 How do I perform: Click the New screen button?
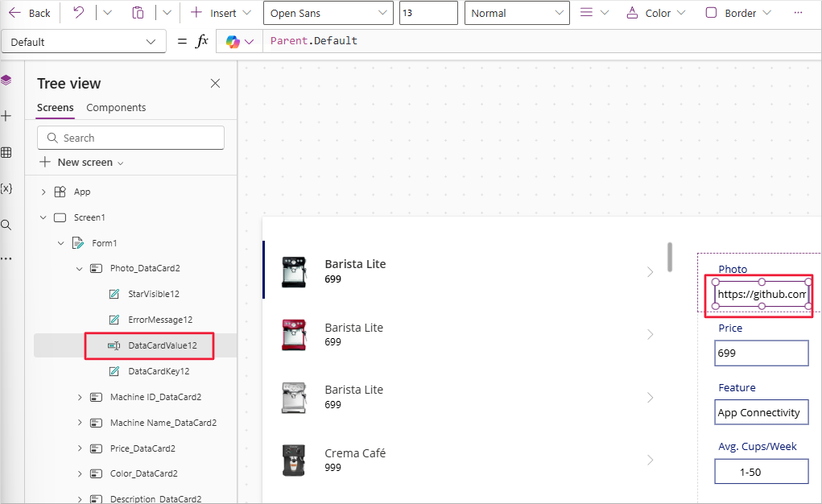point(82,162)
